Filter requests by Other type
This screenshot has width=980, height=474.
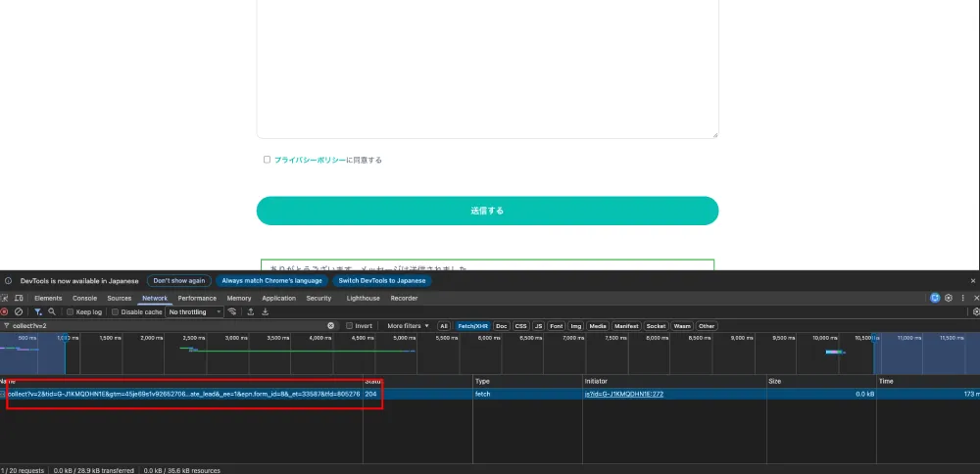[x=707, y=326]
